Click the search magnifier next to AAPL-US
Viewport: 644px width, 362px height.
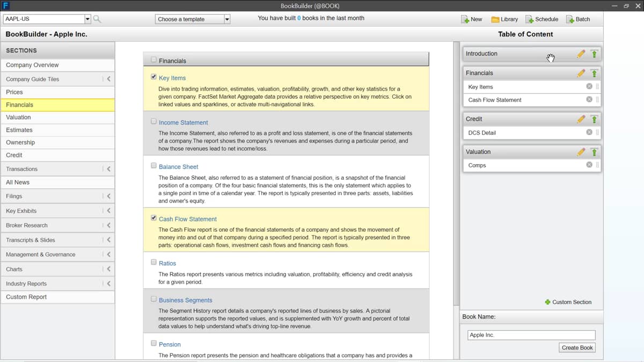point(97,19)
